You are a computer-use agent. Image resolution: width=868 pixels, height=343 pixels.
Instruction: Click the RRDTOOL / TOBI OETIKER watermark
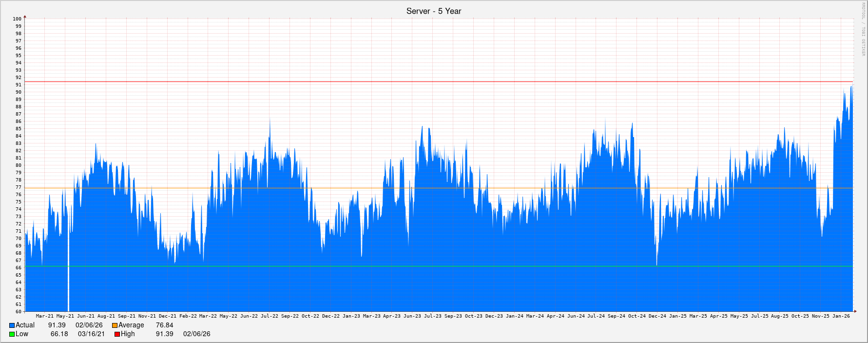862,29
